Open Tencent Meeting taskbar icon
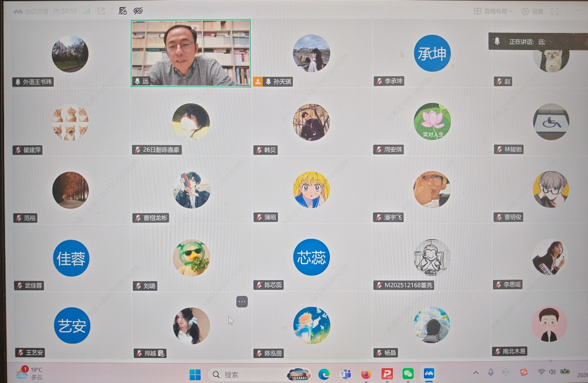The height and width of the screenshot is (383, 588). pos(429,373)
